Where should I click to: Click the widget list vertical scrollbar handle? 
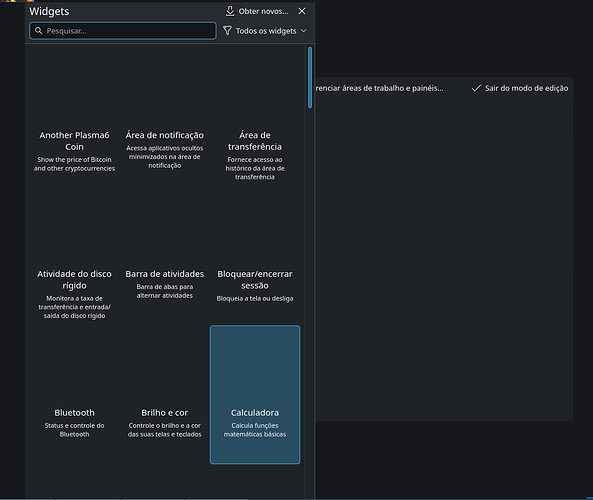pyautogui.click(x=310, y=78)
